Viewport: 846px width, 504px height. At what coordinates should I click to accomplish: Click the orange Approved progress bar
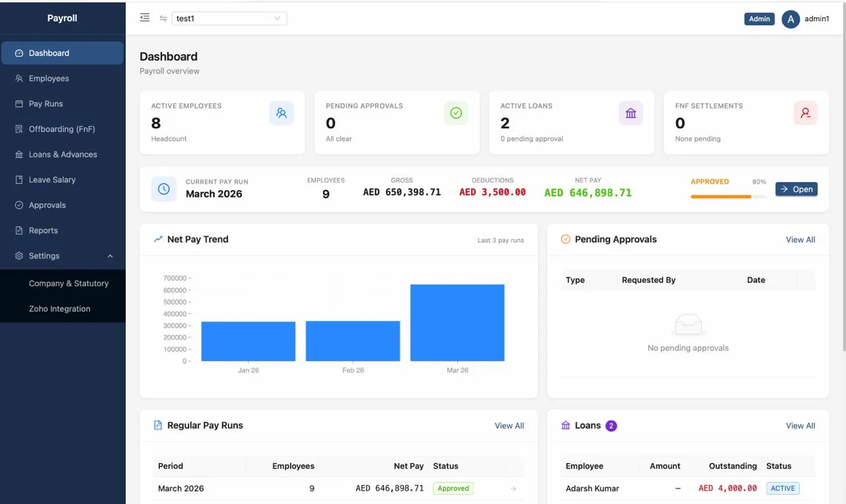[728, 196]
